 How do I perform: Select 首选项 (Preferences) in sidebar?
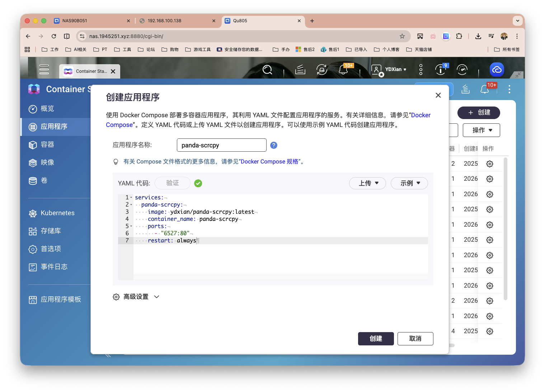point(50,249)
